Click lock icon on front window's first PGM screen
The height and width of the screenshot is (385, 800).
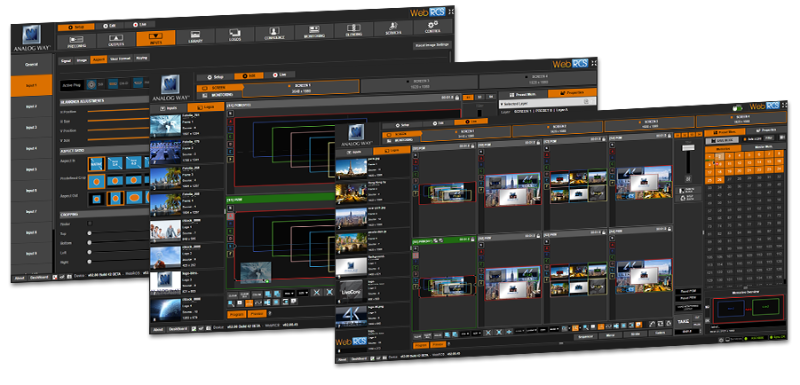pos(473,147)
